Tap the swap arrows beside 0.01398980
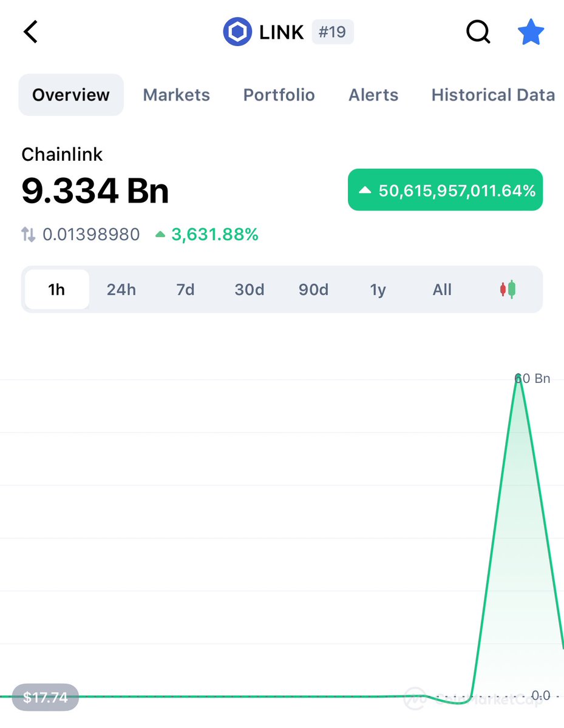 tap(29, 234)
